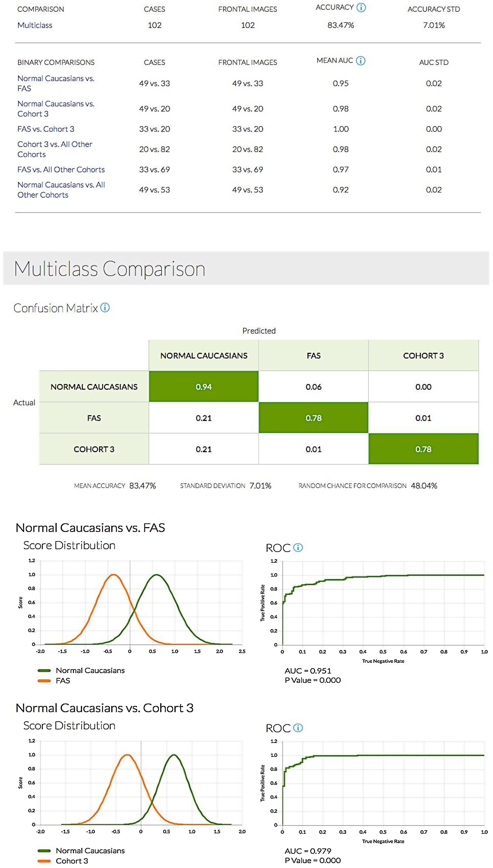The height and width of the screenshot is (868, 493).
Task: Click orange FAS legend swatch
Action: 44,680
